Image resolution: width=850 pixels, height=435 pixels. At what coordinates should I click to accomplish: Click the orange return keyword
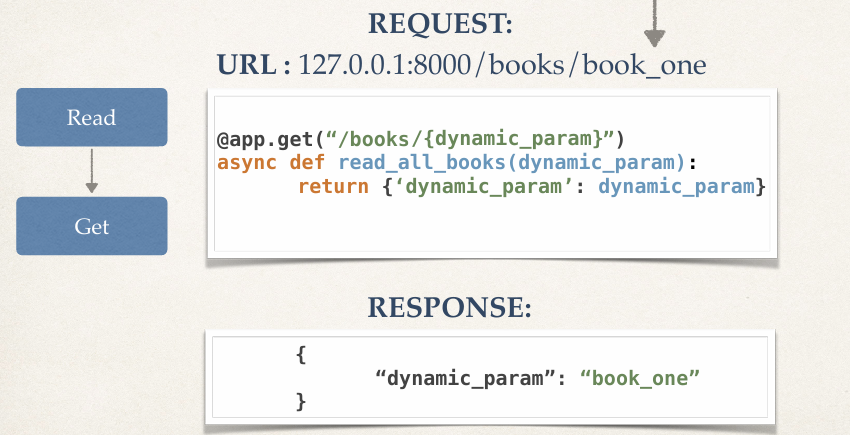pyautogui.click(x=333, y=187)
